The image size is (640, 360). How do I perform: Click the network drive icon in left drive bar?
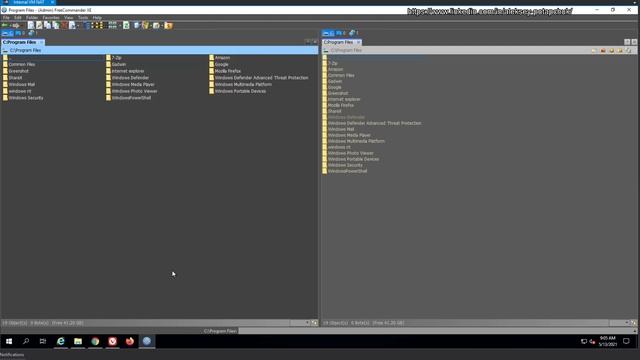[x=32, y=33]
